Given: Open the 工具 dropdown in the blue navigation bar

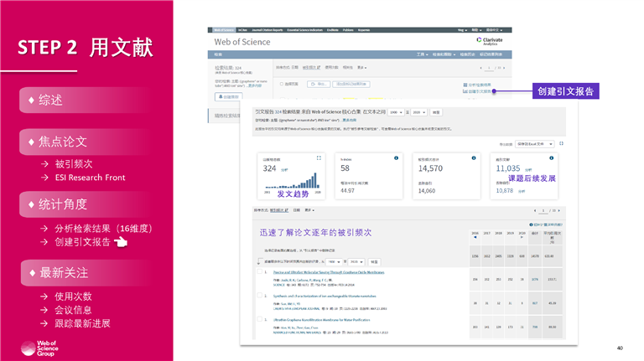Looking at the screenshot, I should [x=423, y=54].
